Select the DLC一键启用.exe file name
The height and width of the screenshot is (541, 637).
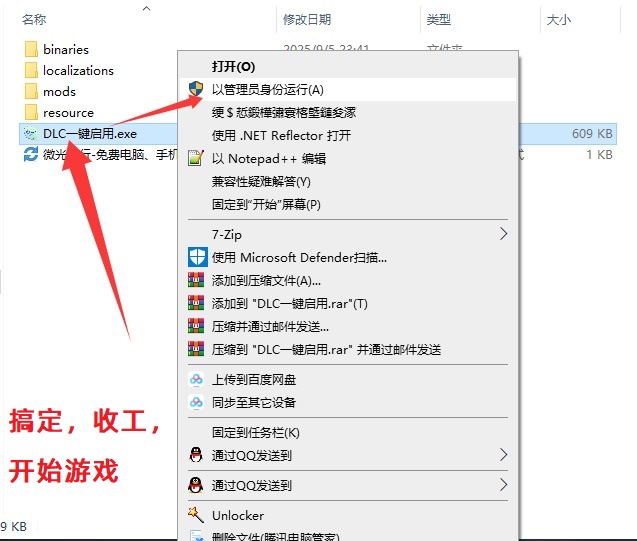pos(90,134)
